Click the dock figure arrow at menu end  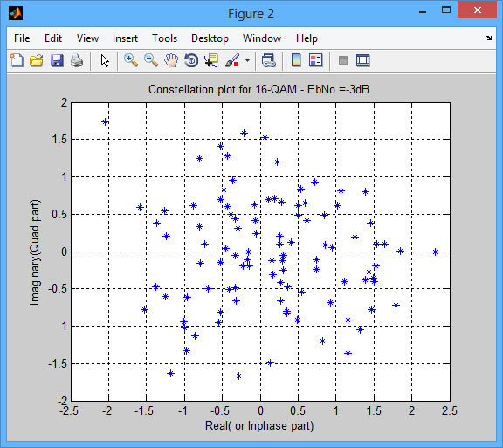coord(488,38)
